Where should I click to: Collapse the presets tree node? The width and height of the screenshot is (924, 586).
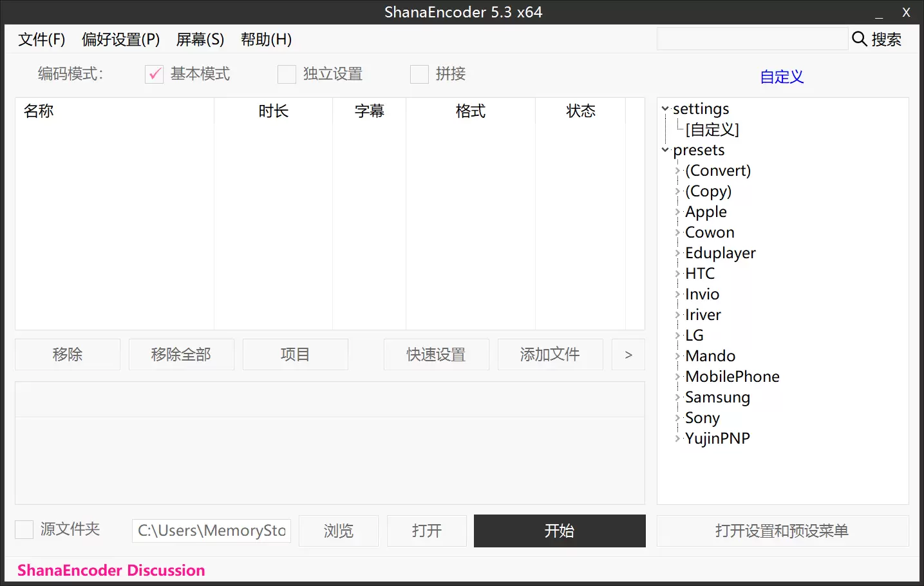[665, 150]
